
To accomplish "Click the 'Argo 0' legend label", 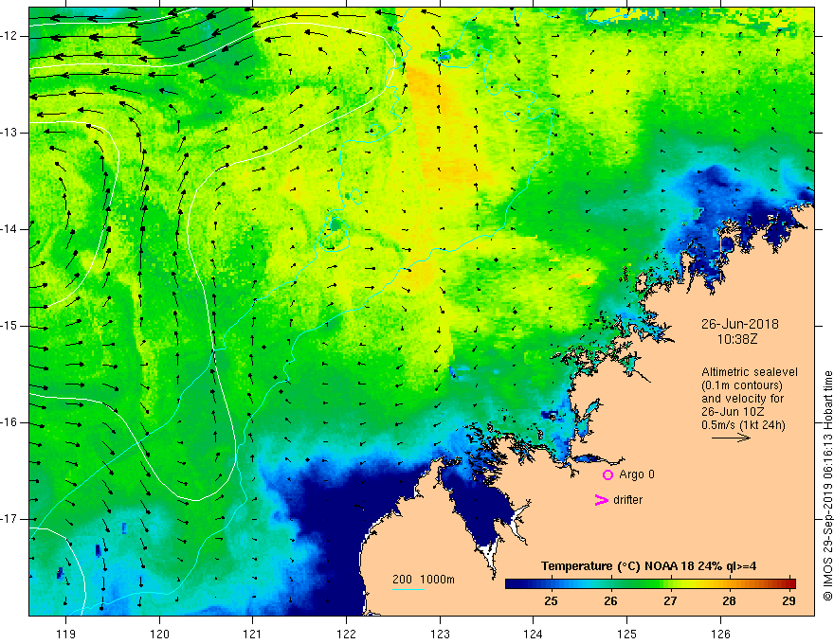I will pyautogui.click(x=637, y=474).
